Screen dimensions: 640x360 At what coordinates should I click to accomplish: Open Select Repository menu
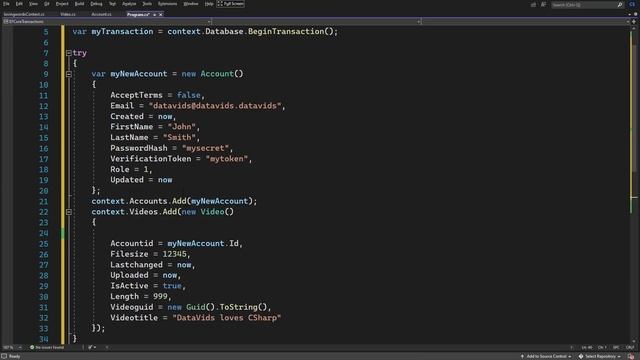(600, 356)
